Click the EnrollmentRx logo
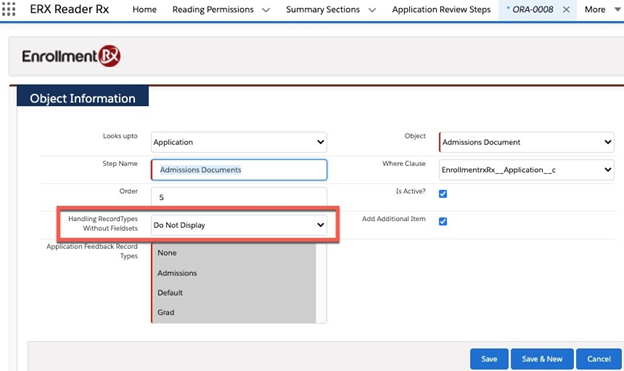Screen dimensions: 624x371 pos(71,56)
